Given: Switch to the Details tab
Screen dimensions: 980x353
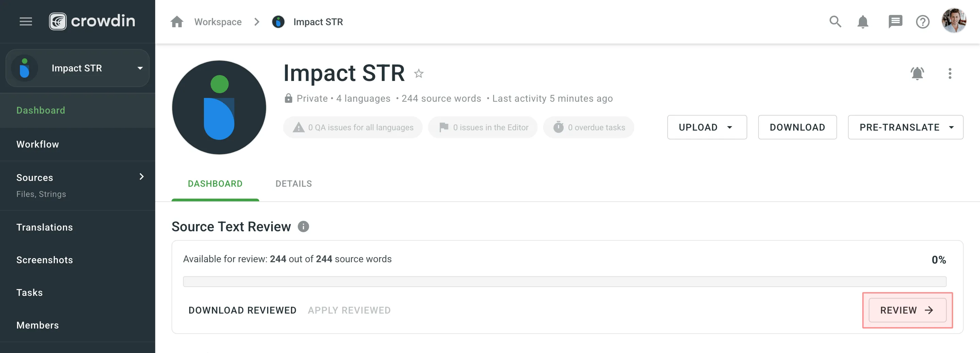Looking at the screenshot, I should [x=293, y=184].
